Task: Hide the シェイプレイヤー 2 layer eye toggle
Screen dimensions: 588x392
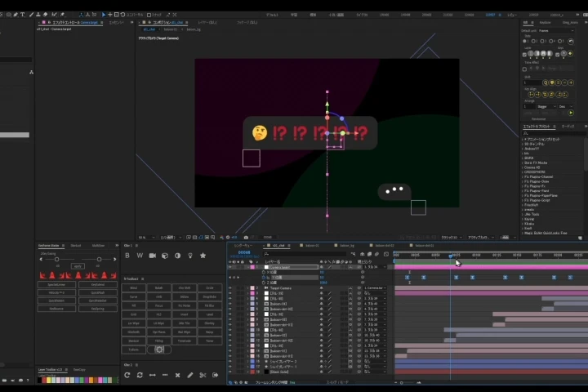Action: pyautogui.click(x=229, y=361)
